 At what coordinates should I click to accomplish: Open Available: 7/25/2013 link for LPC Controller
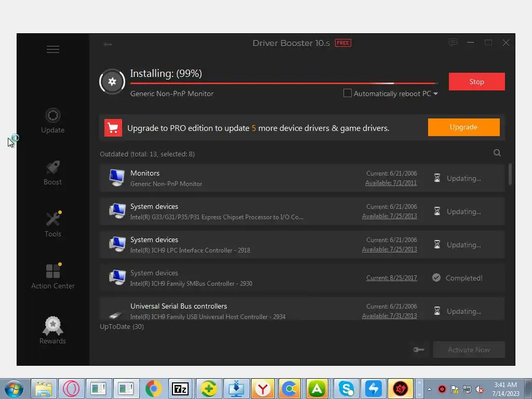point(390,249)
